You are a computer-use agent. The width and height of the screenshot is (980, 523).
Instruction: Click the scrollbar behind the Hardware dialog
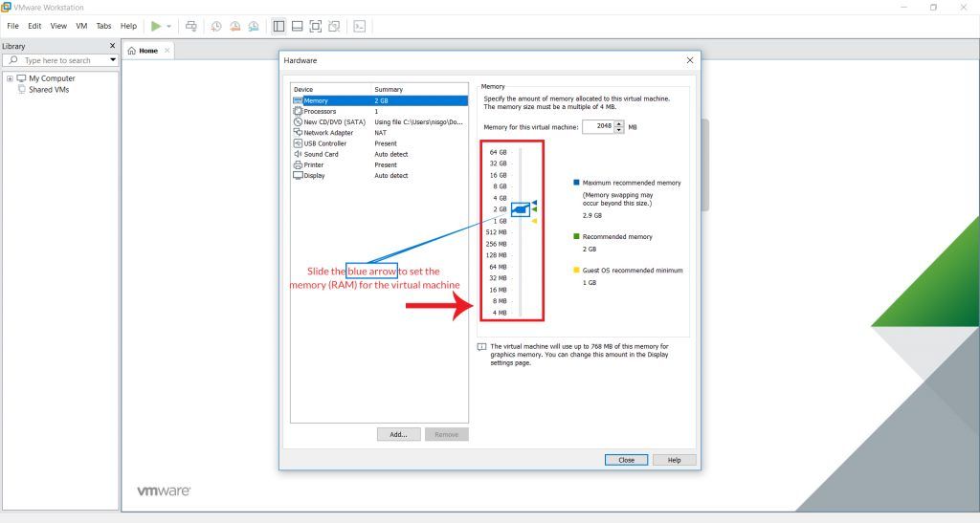pos(705,165)
